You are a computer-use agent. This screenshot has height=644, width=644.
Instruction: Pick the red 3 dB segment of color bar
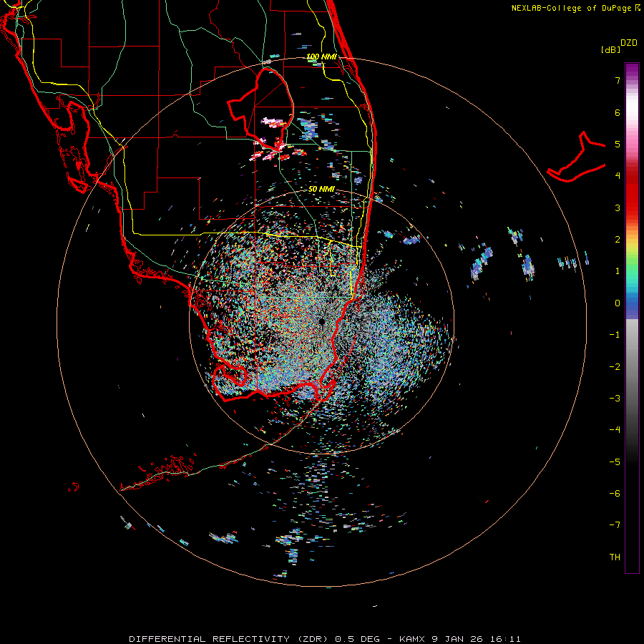click(632, 208)
